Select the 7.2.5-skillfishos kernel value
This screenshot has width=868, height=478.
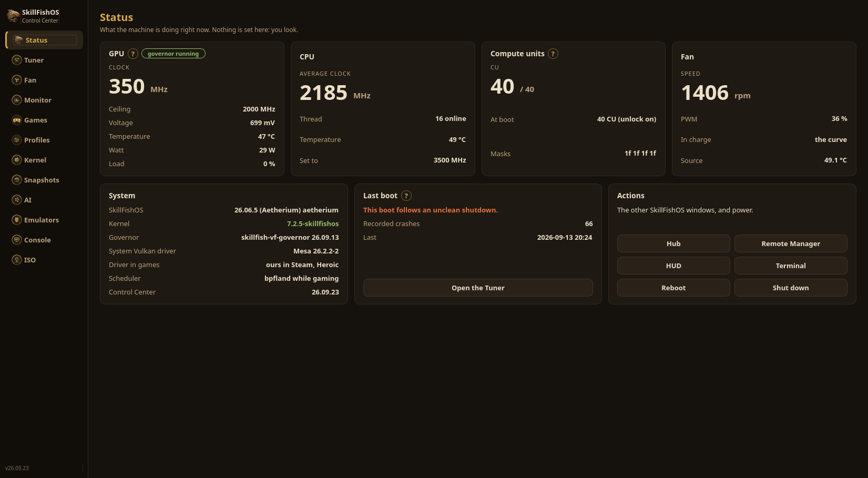(x=313, y=224)
